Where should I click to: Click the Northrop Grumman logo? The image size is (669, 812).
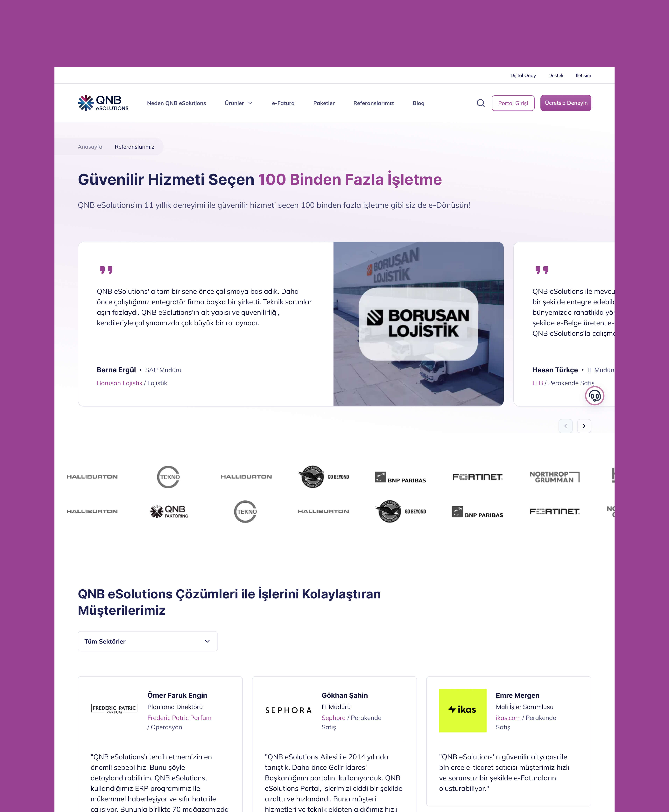click(x=554, y=477)
